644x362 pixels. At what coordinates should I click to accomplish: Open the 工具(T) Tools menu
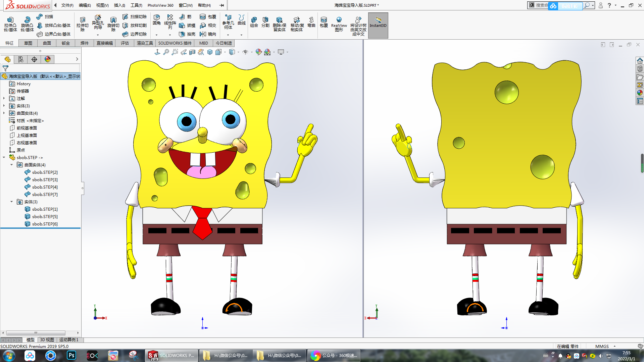[136, 5]
